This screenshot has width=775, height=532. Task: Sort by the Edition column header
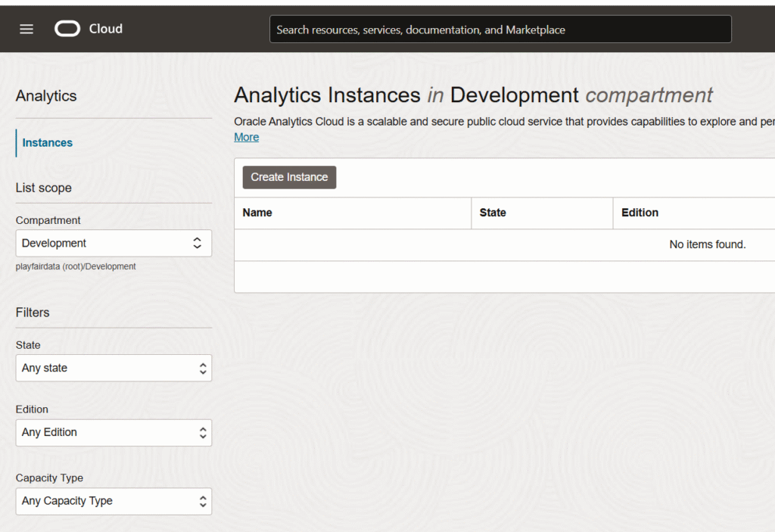[x=640, y=213]
